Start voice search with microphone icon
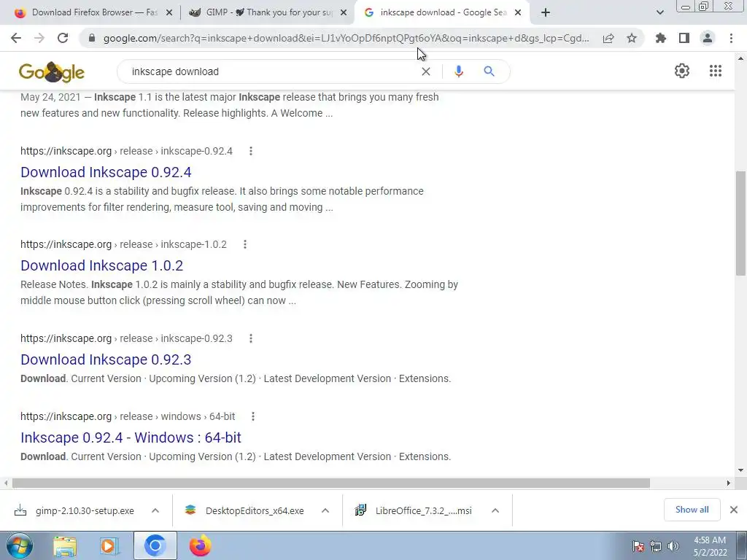Viewport: 747px width, 560px height. [x=459, y=71]
